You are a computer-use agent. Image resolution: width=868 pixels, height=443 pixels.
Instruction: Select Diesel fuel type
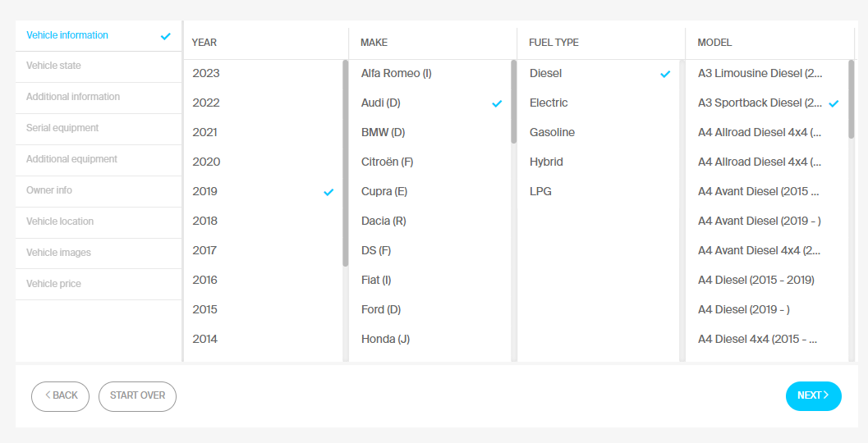point(599,74)
